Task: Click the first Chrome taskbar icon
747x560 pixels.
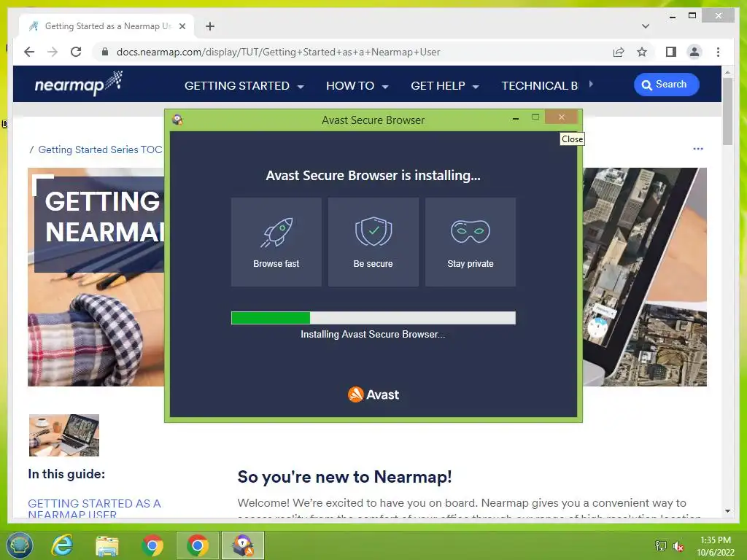Action: (x=152, y=545)
